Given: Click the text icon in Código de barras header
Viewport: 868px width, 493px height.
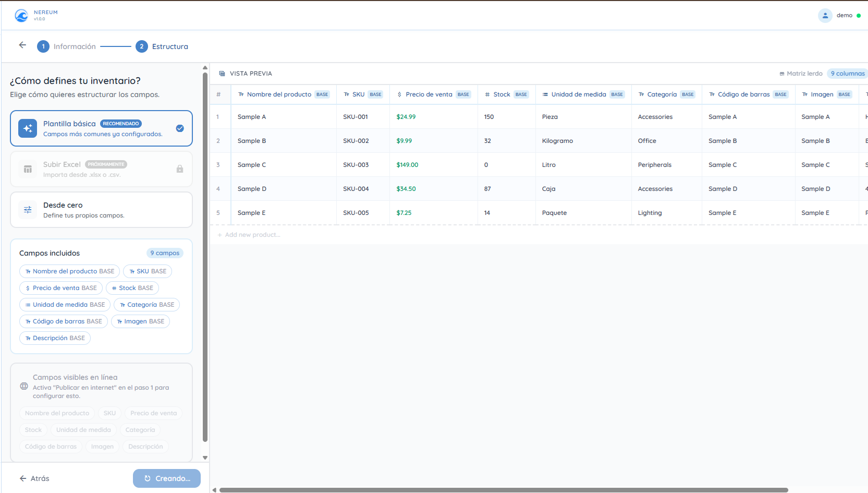Looking at the screenshot, I should pos(712,94).
